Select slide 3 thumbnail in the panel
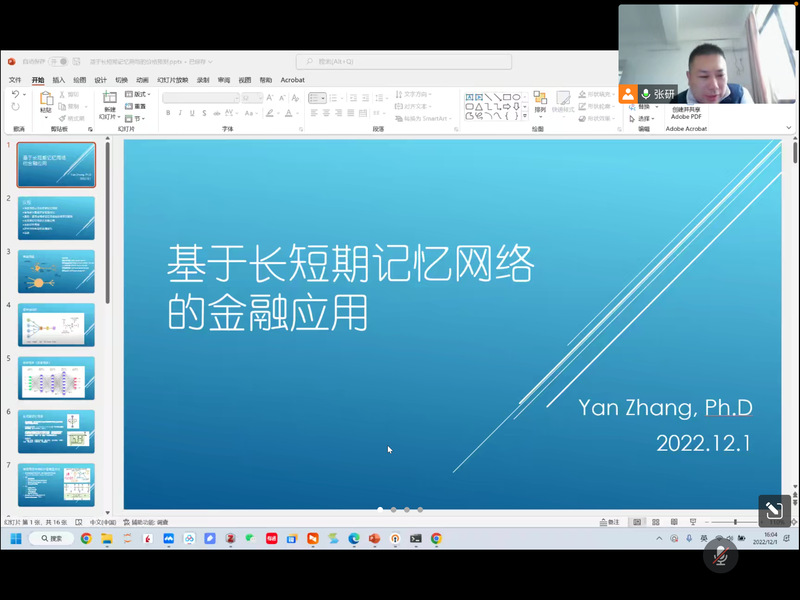 [x=56, y=271]
